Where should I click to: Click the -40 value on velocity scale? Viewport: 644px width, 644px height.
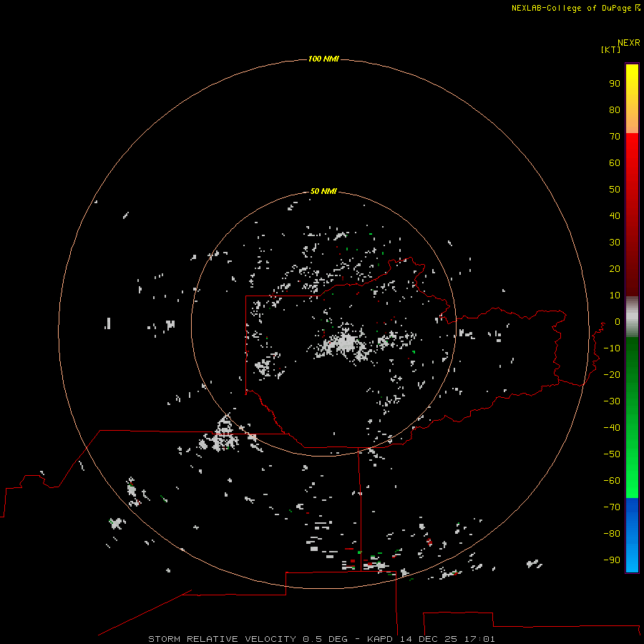(612, 428)
